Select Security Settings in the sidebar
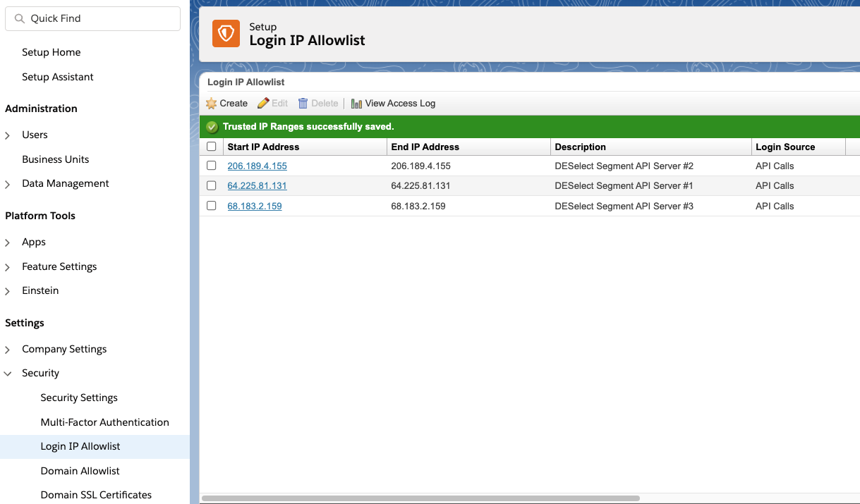This screenshot has width=860, height=504. [79, 398]
